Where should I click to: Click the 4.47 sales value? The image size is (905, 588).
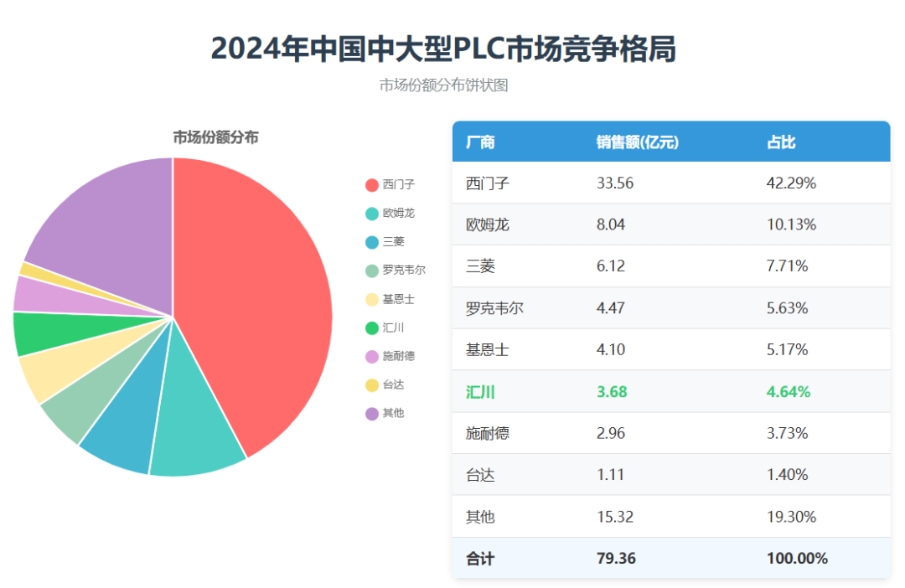pyautogui.click(x=611, y=309)
